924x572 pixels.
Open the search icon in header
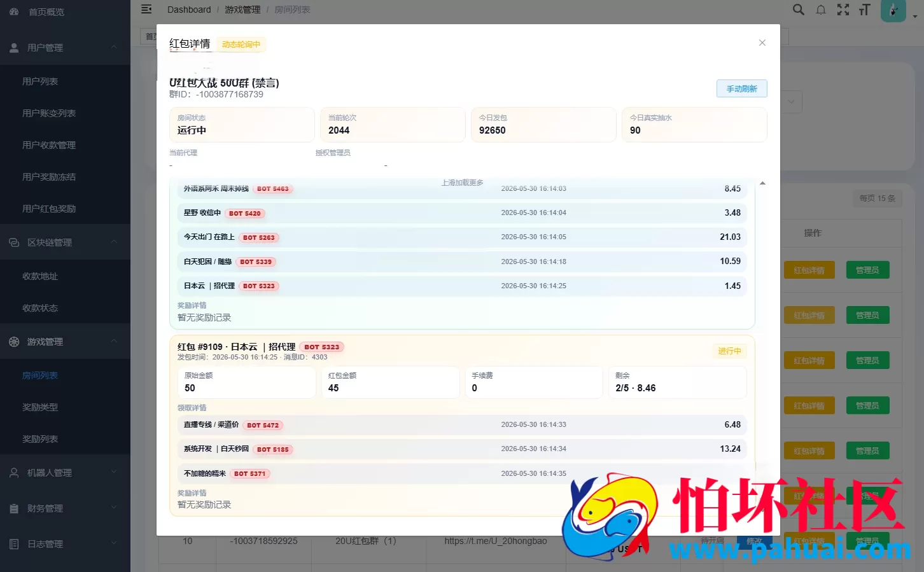pos(798,10)
